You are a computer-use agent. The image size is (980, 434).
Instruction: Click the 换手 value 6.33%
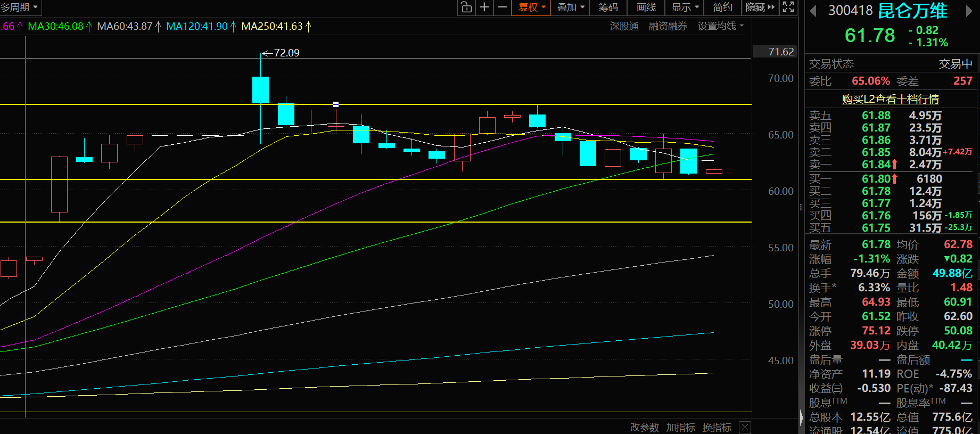tap(874, 288)
